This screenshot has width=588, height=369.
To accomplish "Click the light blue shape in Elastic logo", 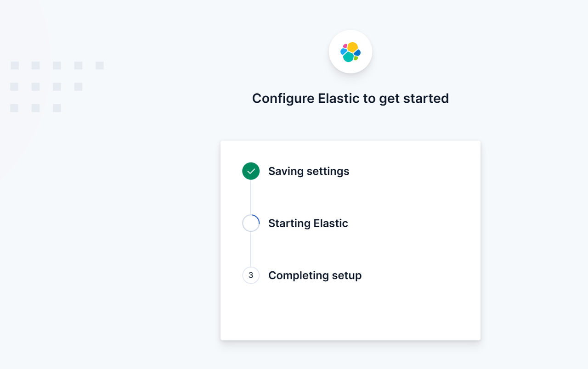I will tap(343, 51).
